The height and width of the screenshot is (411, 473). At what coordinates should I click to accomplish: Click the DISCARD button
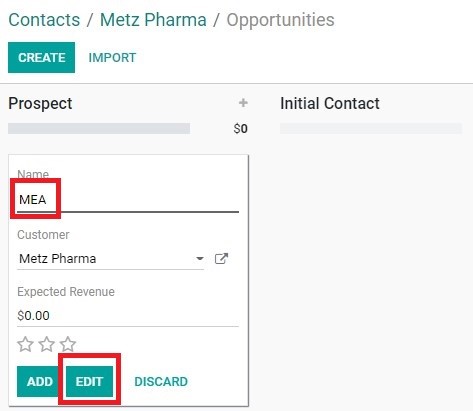161,382
